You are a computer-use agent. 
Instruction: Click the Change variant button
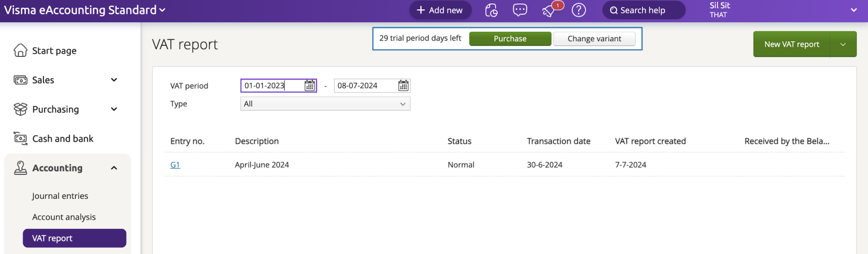tap(594, 39)
